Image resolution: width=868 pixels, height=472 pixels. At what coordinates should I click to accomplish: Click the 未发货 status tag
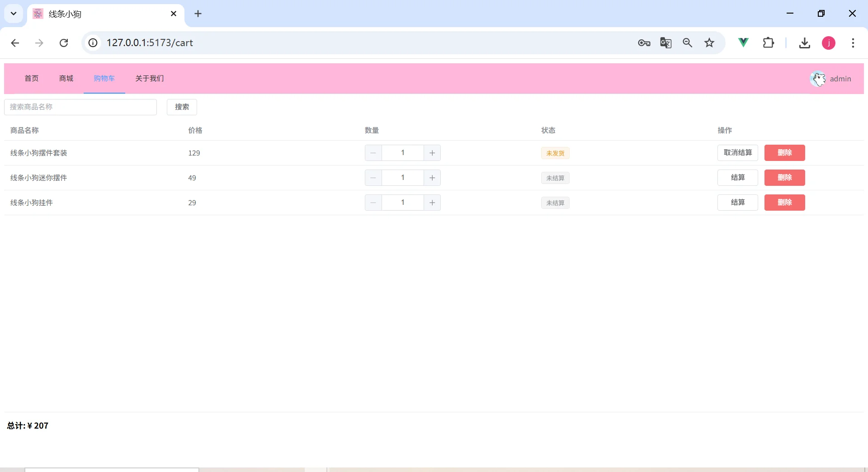555,153
